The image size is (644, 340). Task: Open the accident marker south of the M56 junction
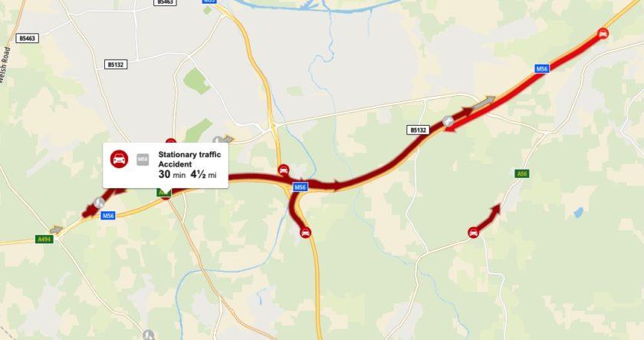(x=305, y=233)
